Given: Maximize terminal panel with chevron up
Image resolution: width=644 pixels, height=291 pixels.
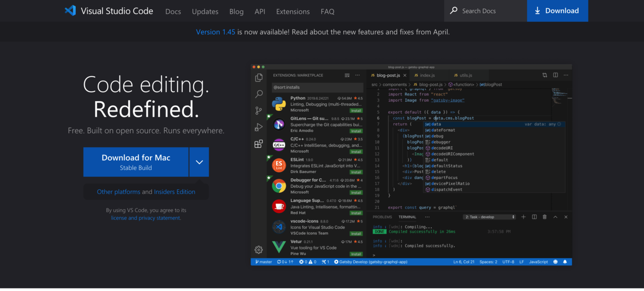Looking at the screenshot, I should click(555, 217).
